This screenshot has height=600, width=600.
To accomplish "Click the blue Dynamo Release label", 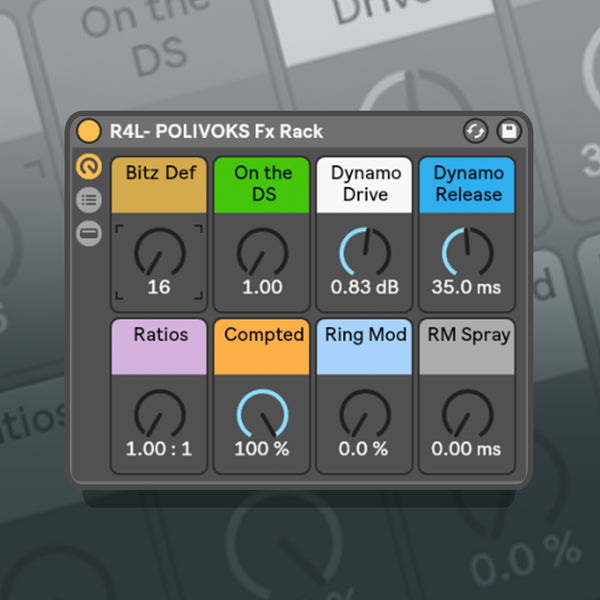I will (467, 185).
